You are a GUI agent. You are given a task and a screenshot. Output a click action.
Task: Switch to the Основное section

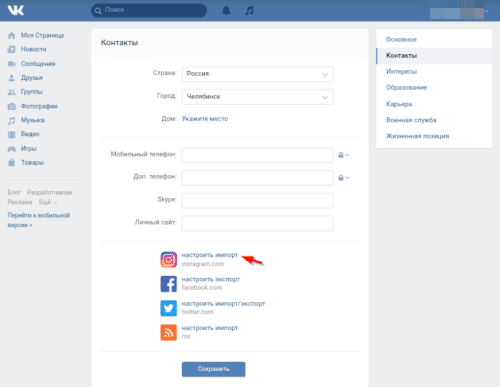[x=401, y=39]
